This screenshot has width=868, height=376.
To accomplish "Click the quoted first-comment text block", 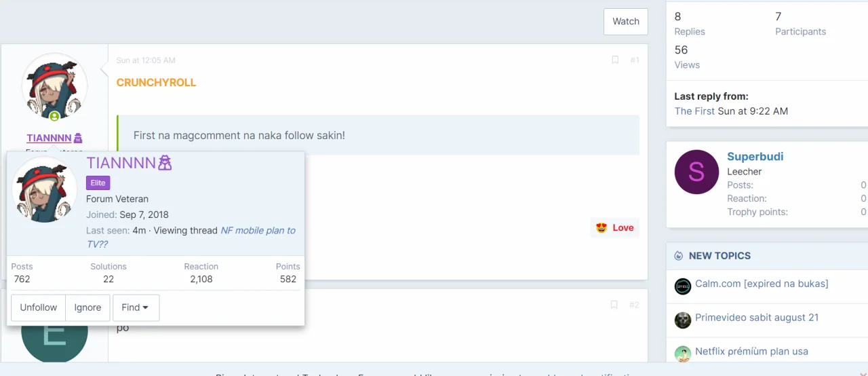I will point(378,135).
